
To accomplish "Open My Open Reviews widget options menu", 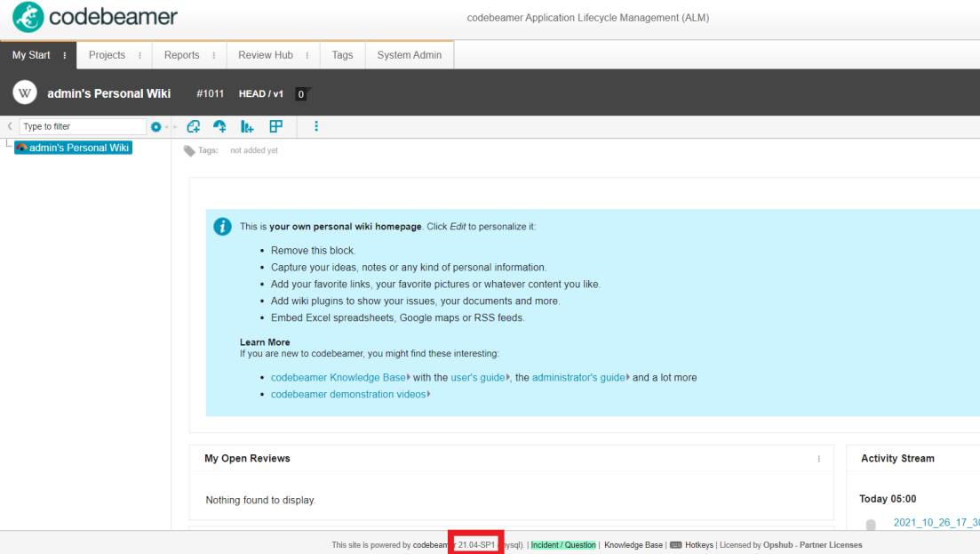I will [818, 459].
